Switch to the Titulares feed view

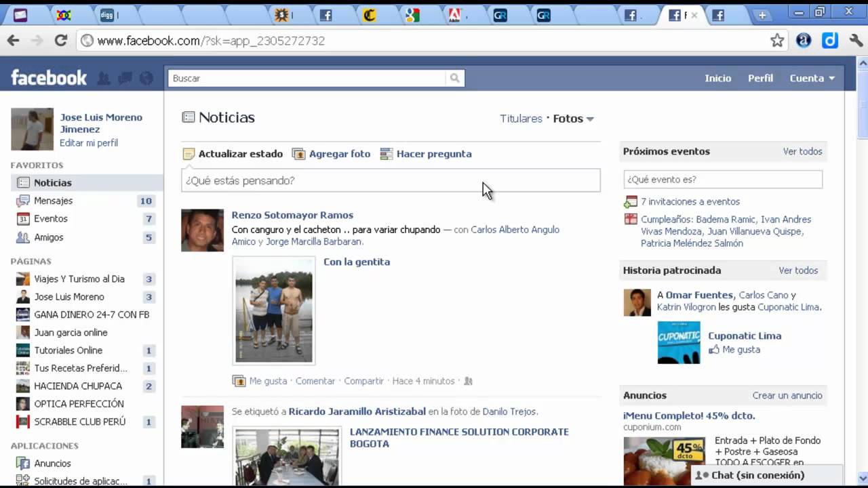(521, 119)
